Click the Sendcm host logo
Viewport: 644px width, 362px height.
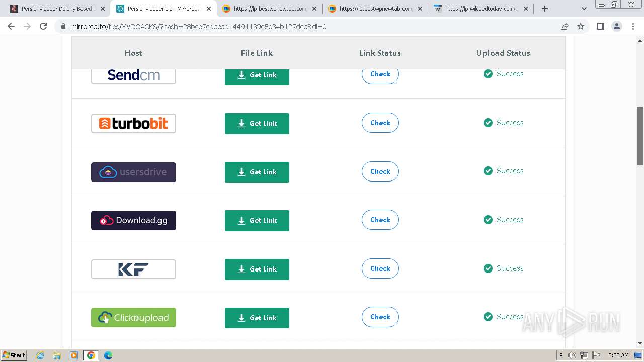point(133,76)
